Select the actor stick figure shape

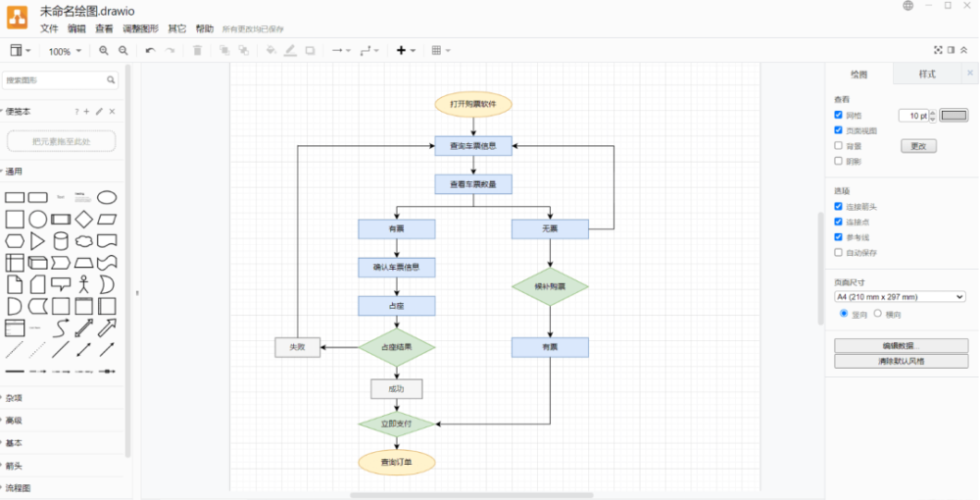pyautogui.click(x=83, y=284)
